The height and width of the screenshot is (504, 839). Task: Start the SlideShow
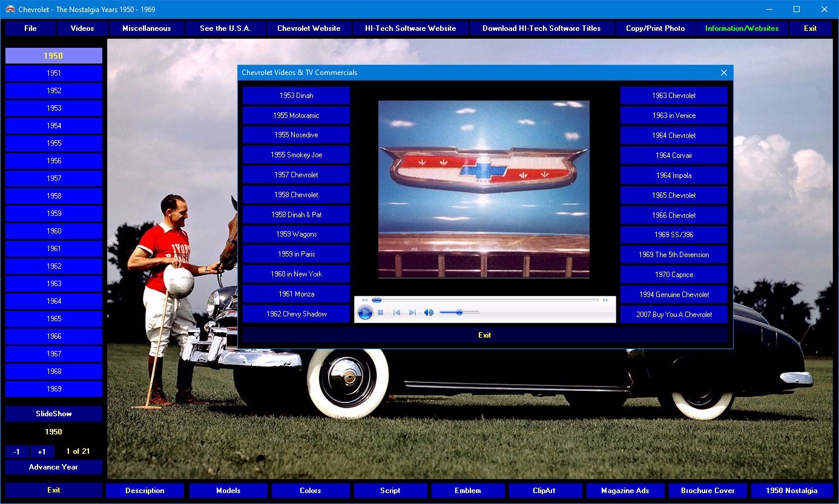pos(54,414)
